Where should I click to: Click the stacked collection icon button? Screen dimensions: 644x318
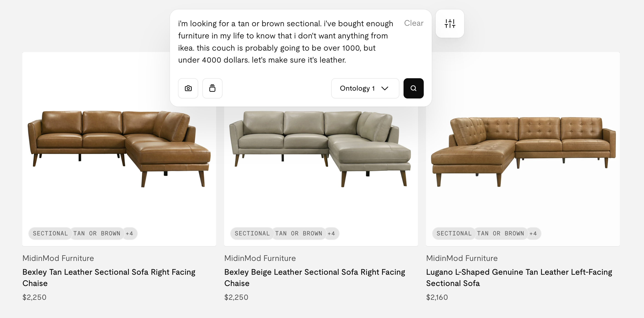pos(212,88)
